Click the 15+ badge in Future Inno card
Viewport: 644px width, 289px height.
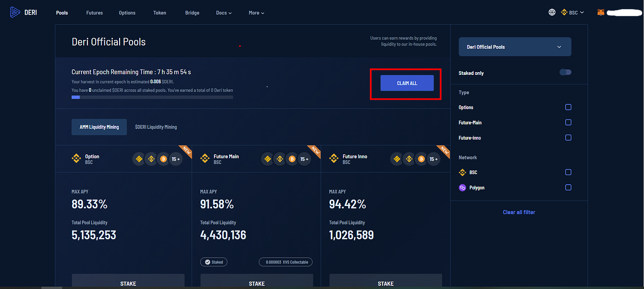click(433, 159)
